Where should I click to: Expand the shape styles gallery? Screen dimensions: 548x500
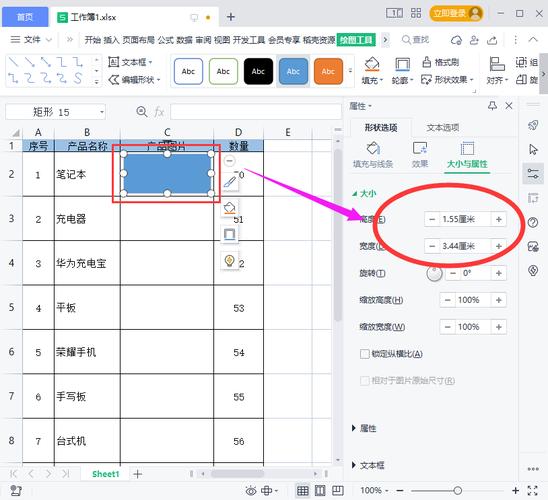(x=350, y=71)
